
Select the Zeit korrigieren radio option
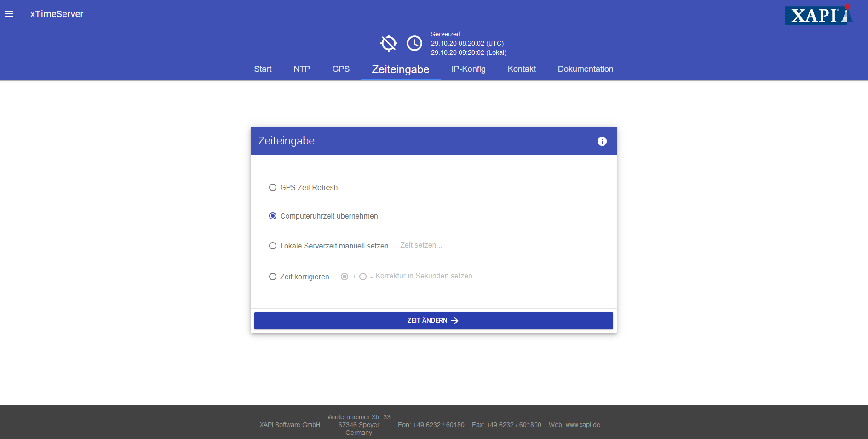pyautogui.click(x=273, y=277)
